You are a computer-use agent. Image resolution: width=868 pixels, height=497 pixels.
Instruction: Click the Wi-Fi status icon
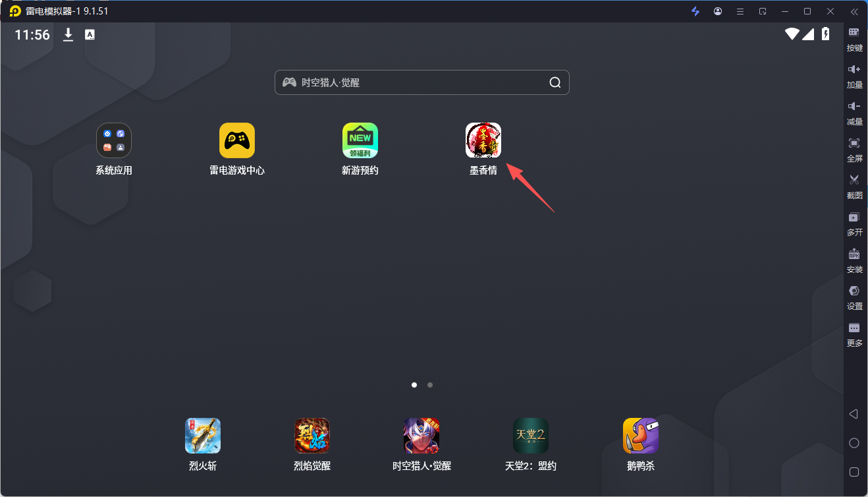point(792,34)
